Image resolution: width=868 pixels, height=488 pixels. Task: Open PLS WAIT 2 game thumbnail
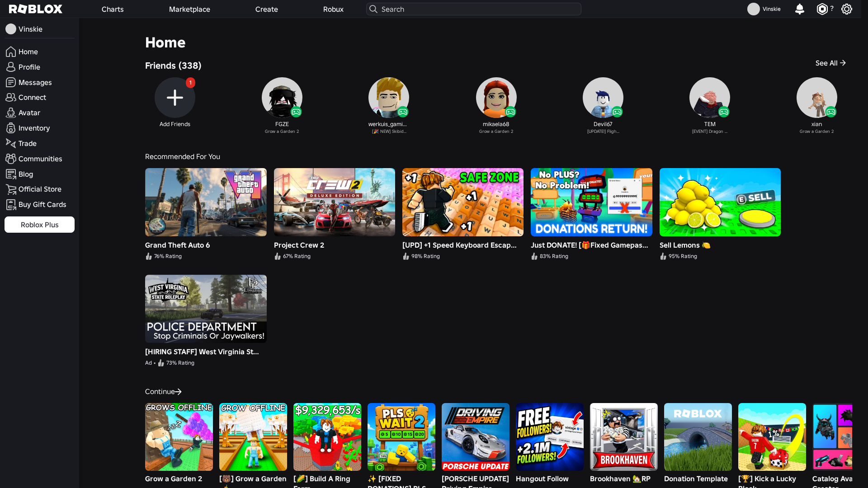pos(401,437)
